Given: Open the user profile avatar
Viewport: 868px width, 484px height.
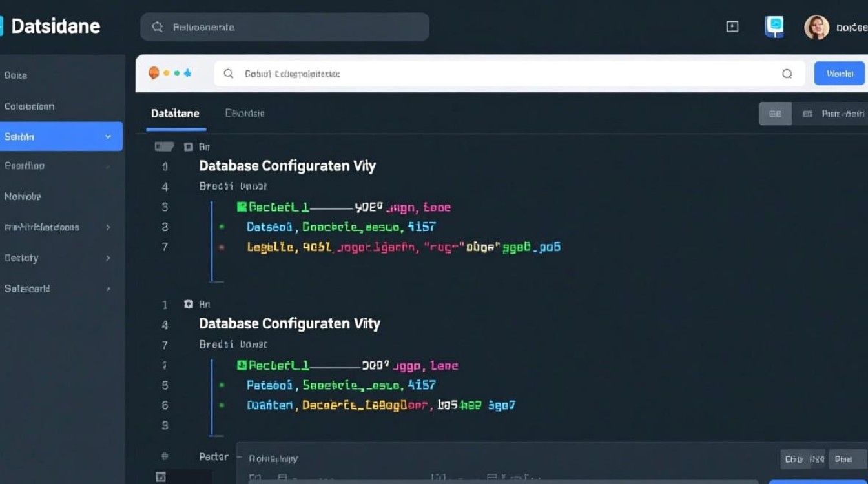Looking at the screenshot, I should pos(816,28).
